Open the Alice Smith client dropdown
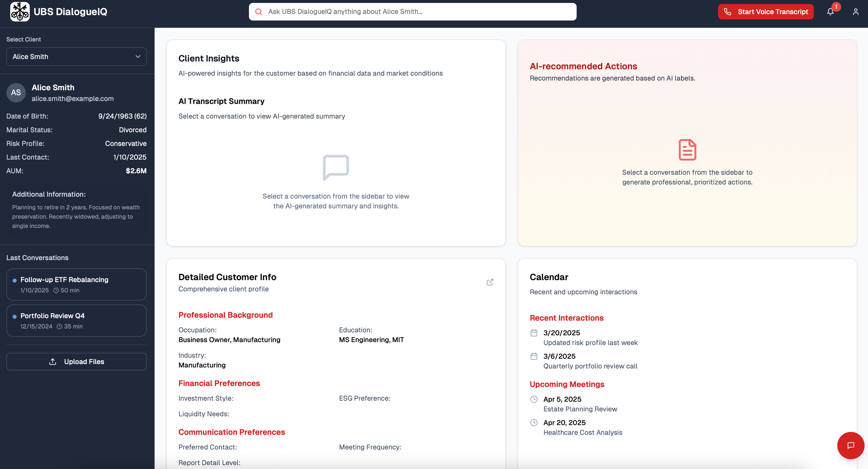868x469 pixels. (x=76, y=57)
